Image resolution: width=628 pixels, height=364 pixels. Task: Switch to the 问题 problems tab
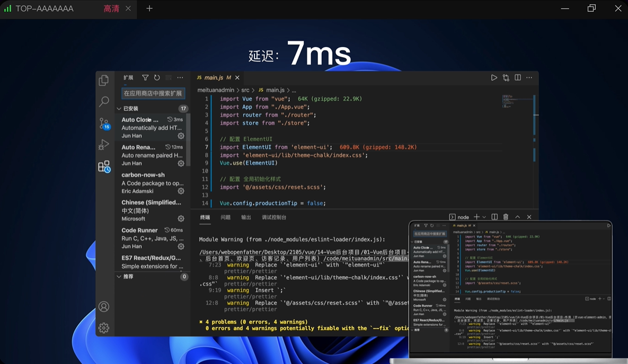point(225,217)
